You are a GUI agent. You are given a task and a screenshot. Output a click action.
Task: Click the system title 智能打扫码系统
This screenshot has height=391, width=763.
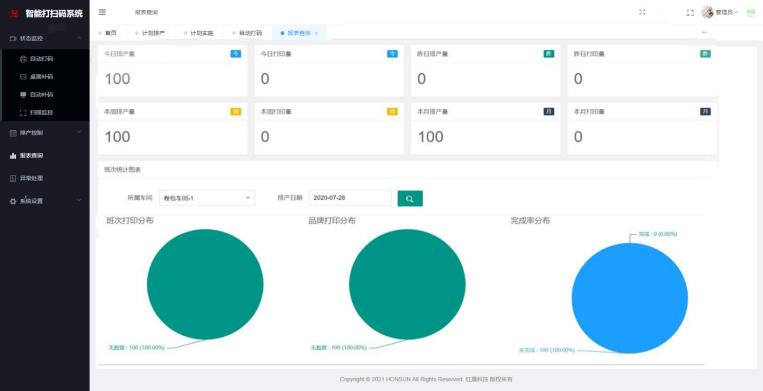[54, 14]
